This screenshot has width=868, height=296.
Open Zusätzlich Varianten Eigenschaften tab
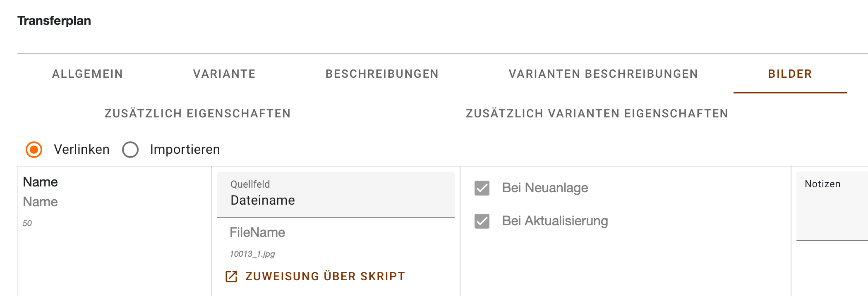point(597,114)
